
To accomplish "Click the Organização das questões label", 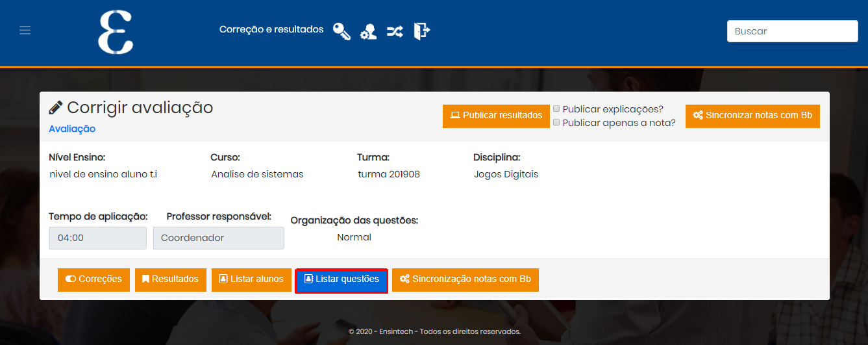I will coord(354,220).
